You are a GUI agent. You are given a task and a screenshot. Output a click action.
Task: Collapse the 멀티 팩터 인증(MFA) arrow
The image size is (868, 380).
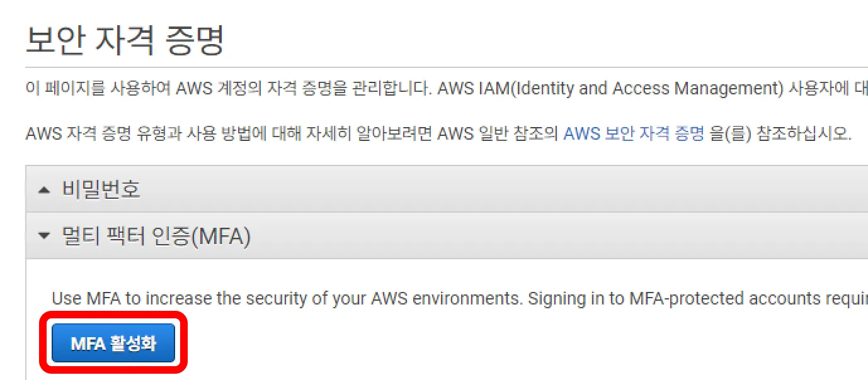pos(43,236)
